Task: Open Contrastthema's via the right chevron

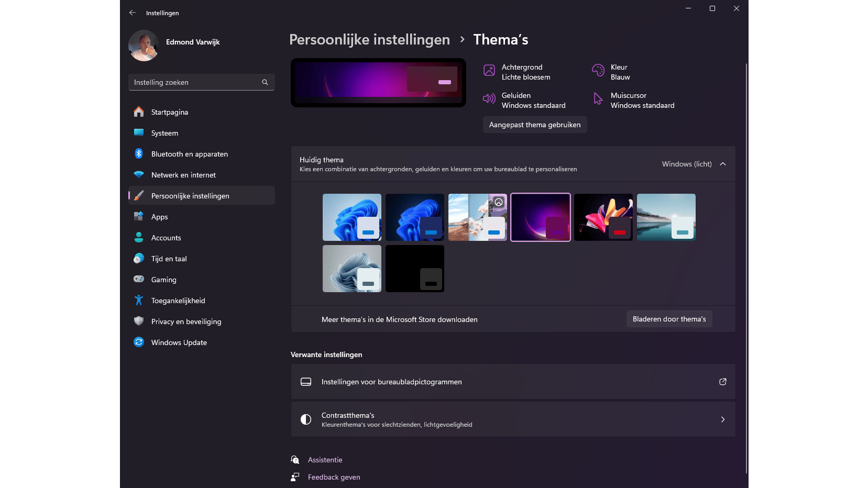Action: click(723, 419)
